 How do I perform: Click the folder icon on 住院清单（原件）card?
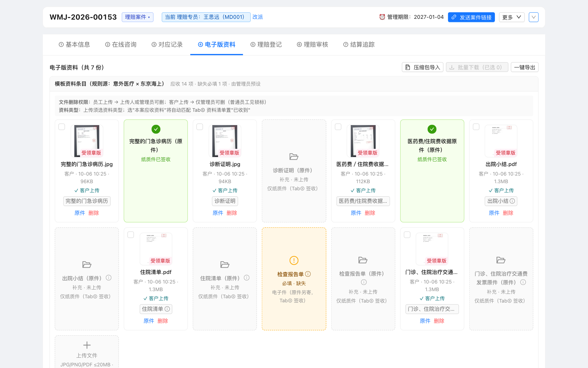point(225,264)
